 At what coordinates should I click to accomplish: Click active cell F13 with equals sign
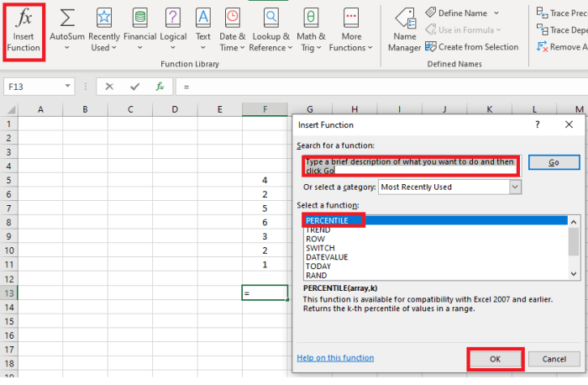pyautogui.click(x=265, y=293)
